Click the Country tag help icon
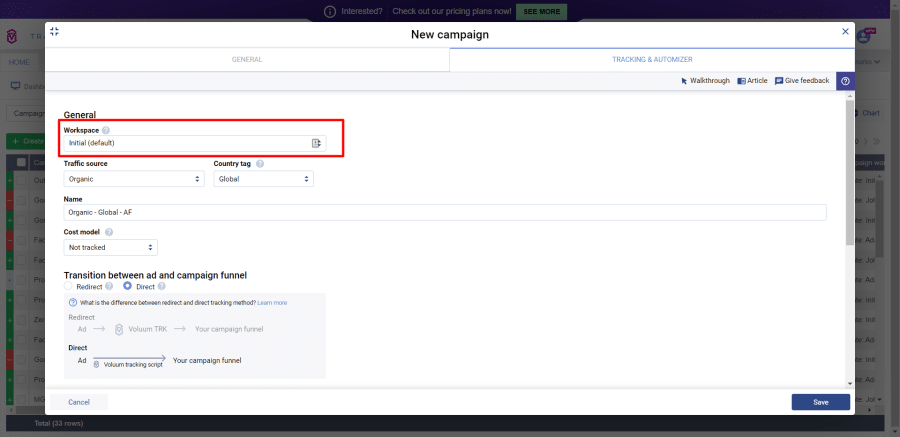The height and width of the screenshot is (437, 900). [260, 164]
